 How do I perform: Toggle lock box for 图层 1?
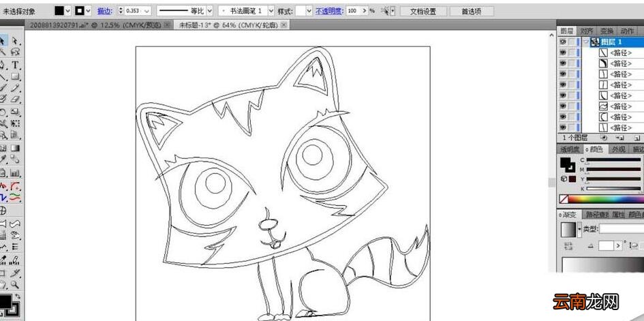572,42
